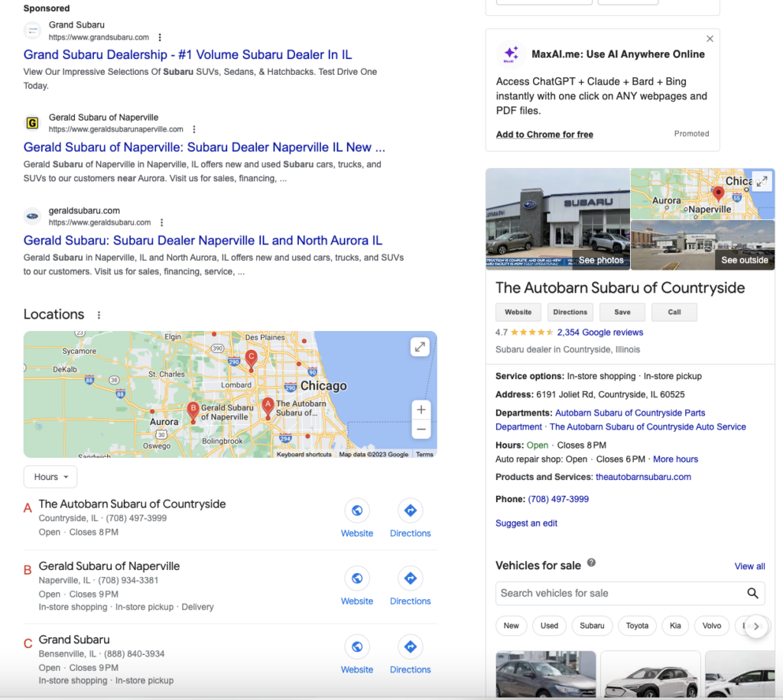Expand the Locations map to fullscreen
This screenshot has width=783, height=700.
tap(420, 347)
